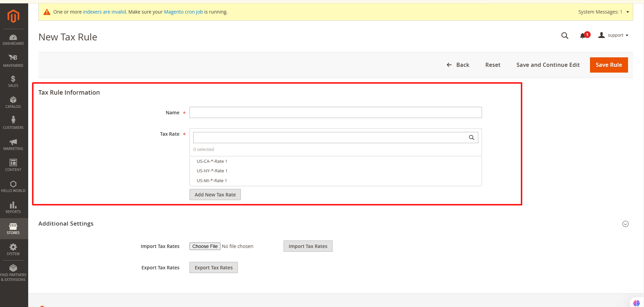Click the global search magnifier icon

click(x=565, y=35)
